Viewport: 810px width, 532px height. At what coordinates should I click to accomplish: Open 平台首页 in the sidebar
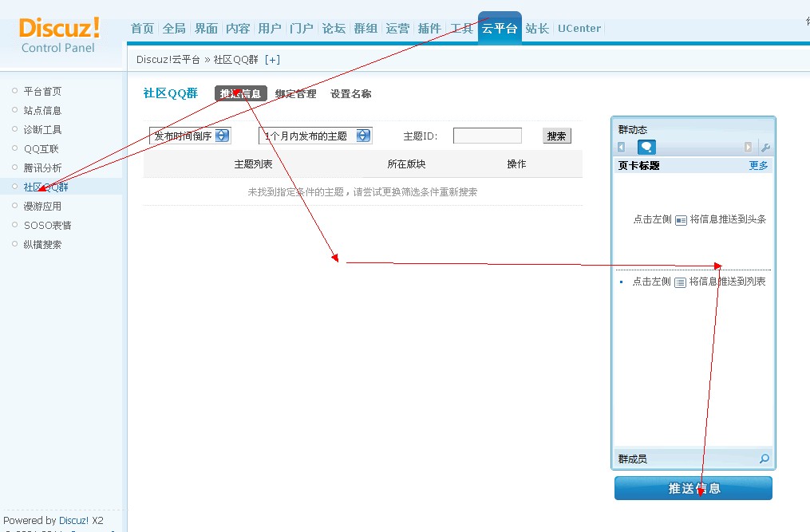(42, 92)
